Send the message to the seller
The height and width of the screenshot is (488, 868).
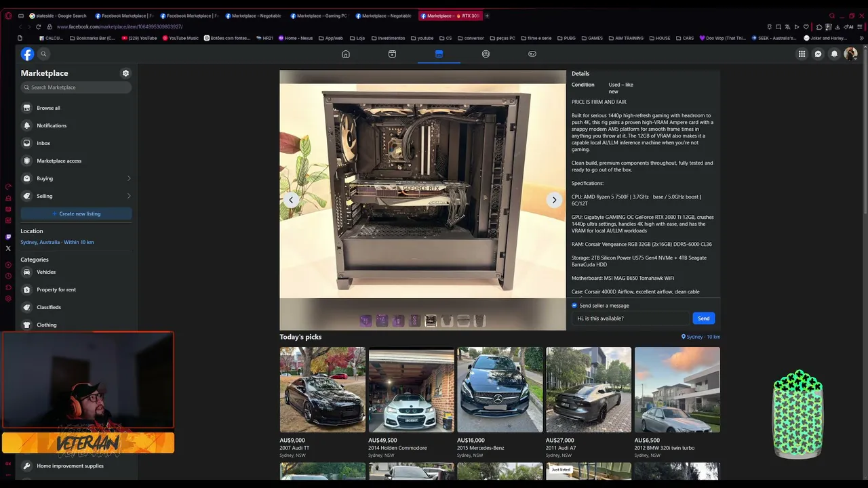pyautogui.click(x=704, y=319)
